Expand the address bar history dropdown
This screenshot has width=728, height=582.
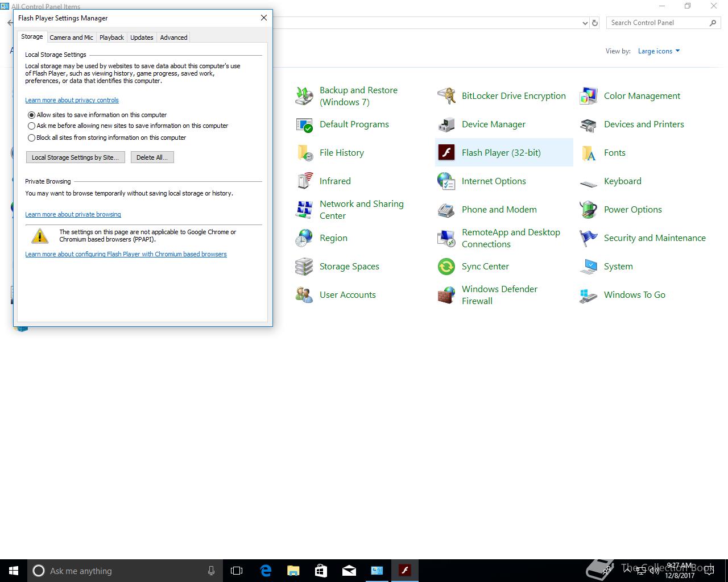[x=585, y=23]
